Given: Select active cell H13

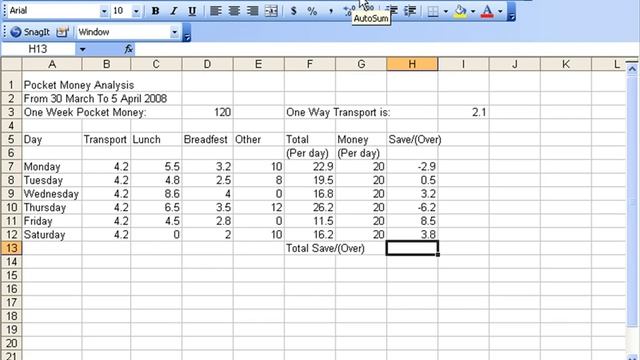Looking at the screenshot, I should click(412, 248).
